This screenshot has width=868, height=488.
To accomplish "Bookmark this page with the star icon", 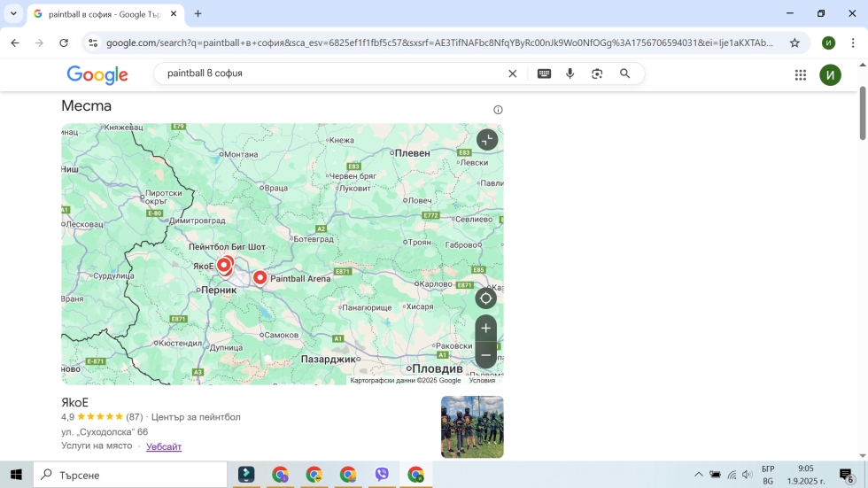I will click(x=794, y=43).
